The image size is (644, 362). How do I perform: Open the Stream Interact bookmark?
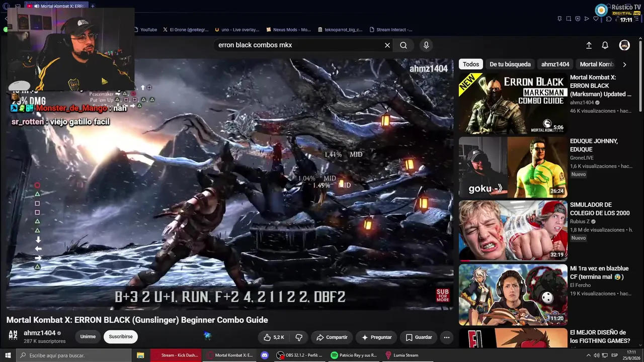(391, 30)
